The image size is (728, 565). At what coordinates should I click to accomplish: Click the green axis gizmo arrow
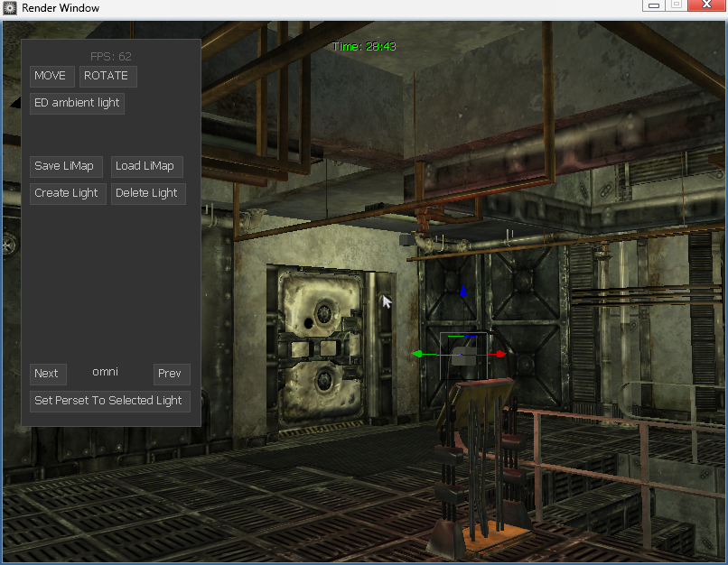[x=417, y=354]
